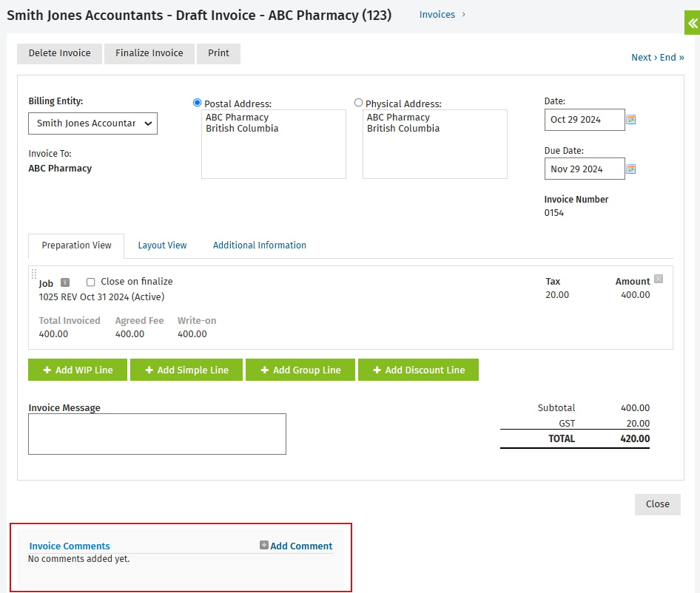
Task: Click the plus icon beside Add Comment
Action: pos(264,545)
